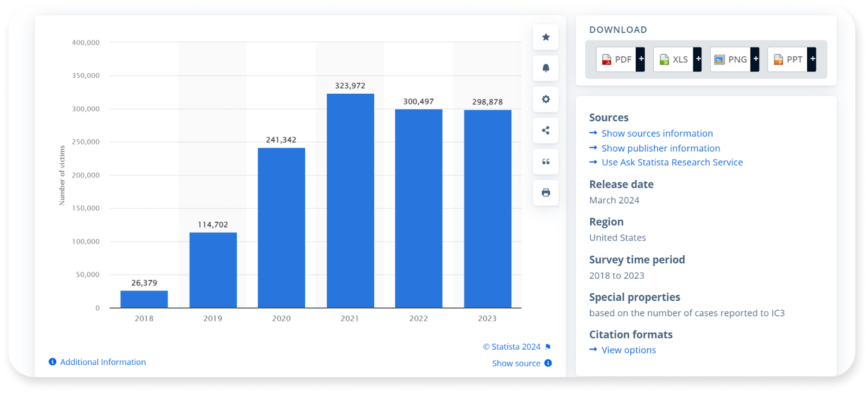Click the star/favorite icon

pos(546,37)
